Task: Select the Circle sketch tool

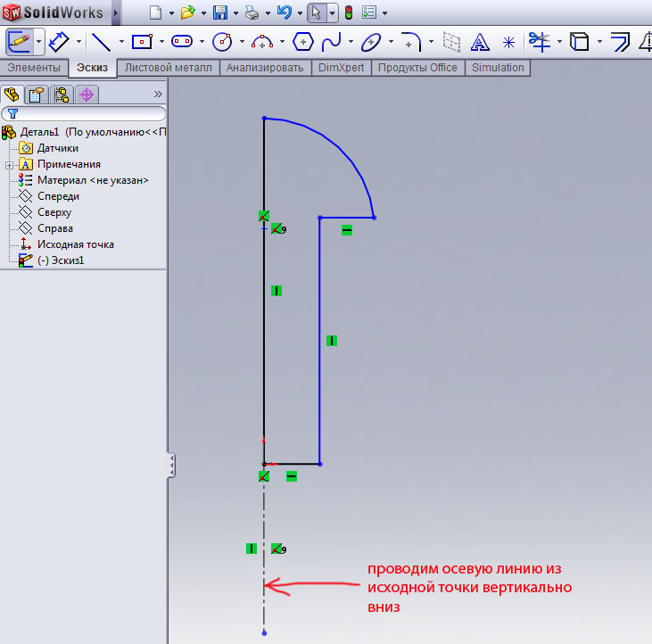Action: click(x=222, y=41)
